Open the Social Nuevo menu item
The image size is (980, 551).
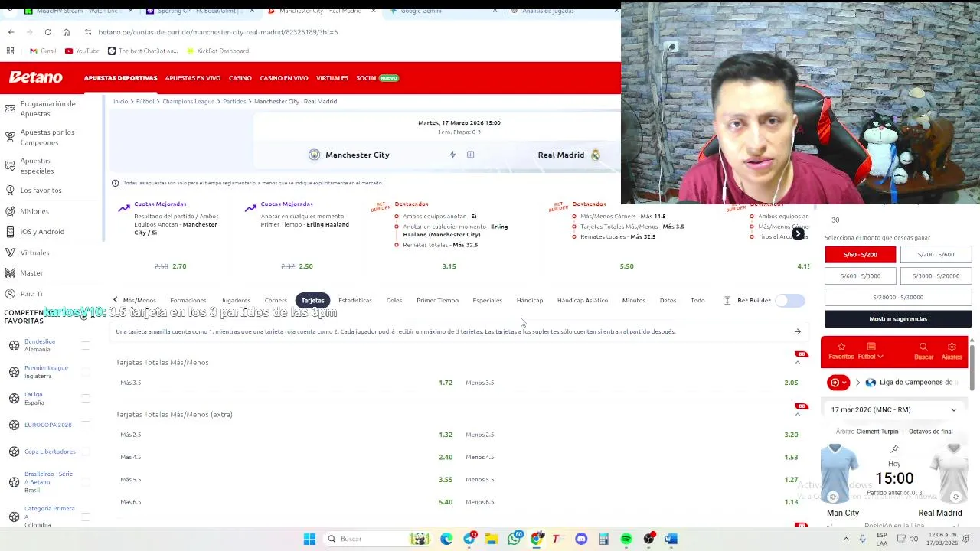pyautogui.click(x=377, y=78)
